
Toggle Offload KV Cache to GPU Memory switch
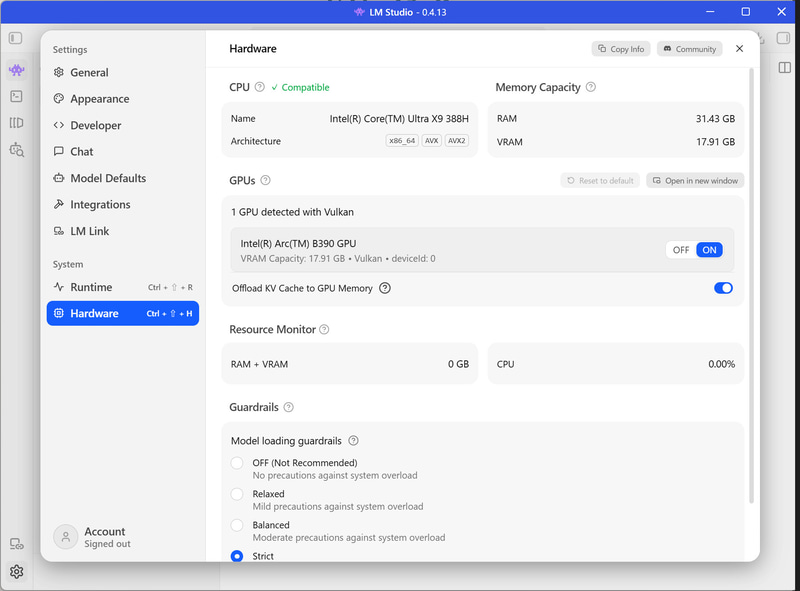coord(723,288)
